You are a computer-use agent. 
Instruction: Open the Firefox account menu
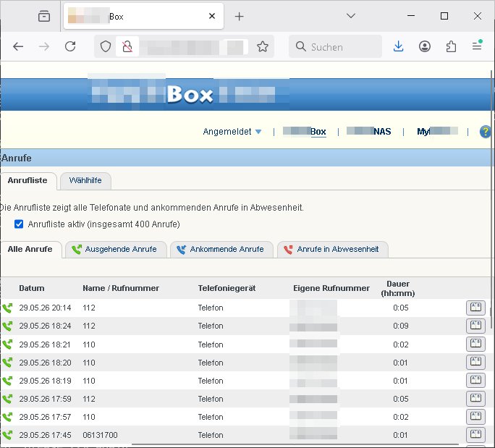tap(425, 47)
